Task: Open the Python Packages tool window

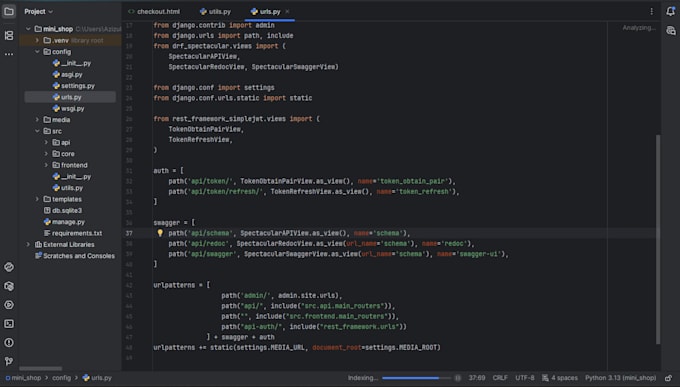Action: pyautogui.click(x=9, y=286)
